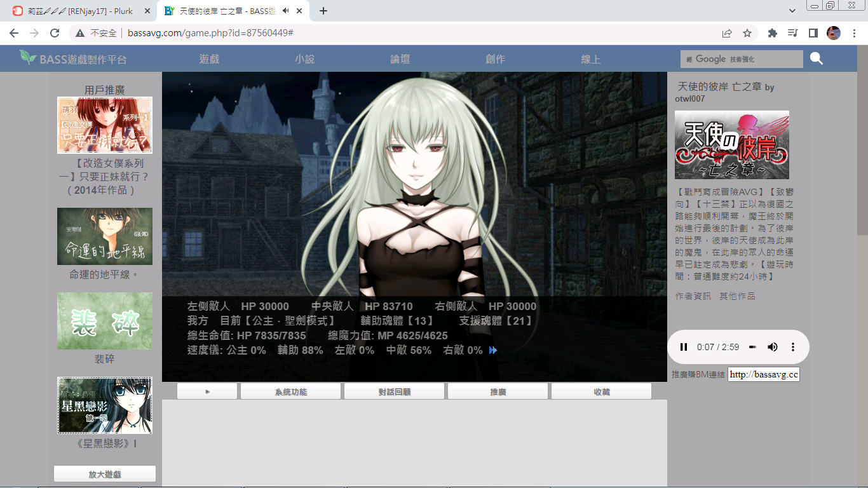The image size is (868, 488).
Task: Open the 改造女僕系列 game thumbnail
Action: [x=105, y=125]
